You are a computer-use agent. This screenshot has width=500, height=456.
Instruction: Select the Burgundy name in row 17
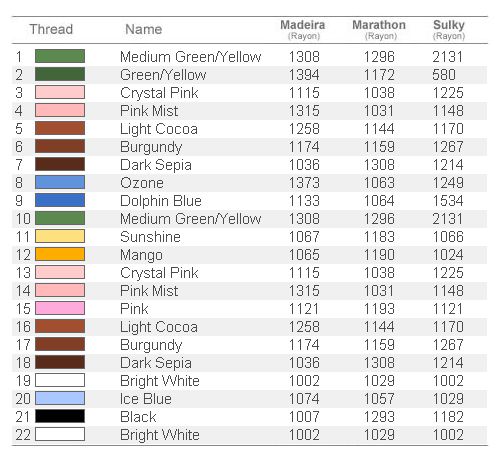151,345
